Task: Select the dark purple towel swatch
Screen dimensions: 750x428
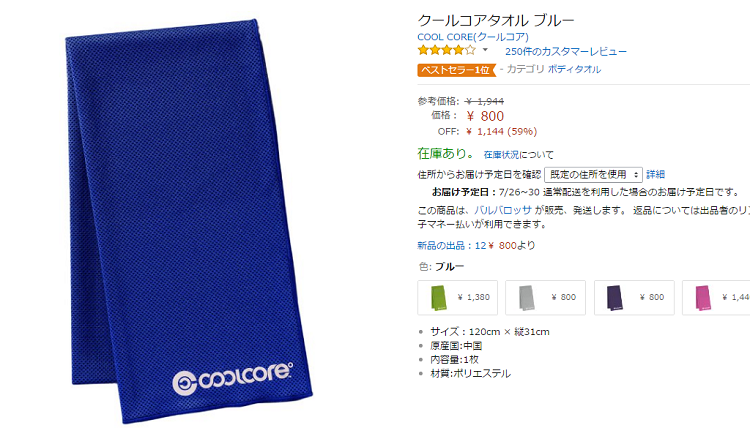Action: (634, 297)
